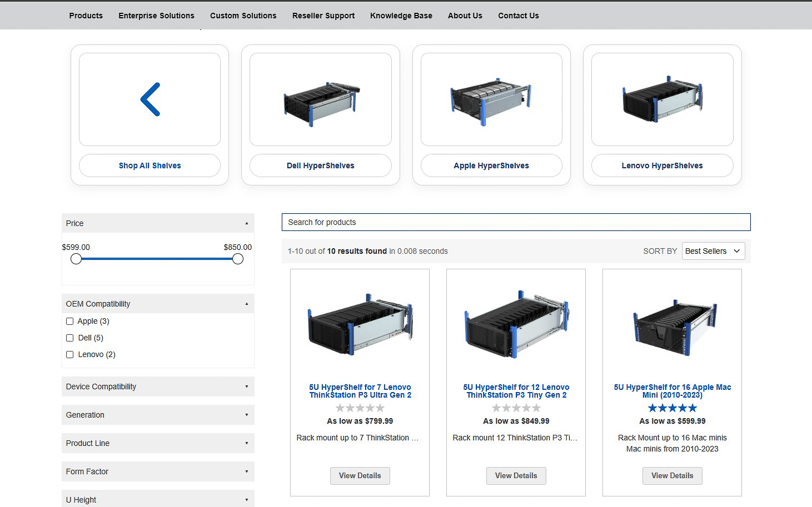Expand the Form Factor filter
Viewport: 812px width, 507px height.
tap(158, 471)
